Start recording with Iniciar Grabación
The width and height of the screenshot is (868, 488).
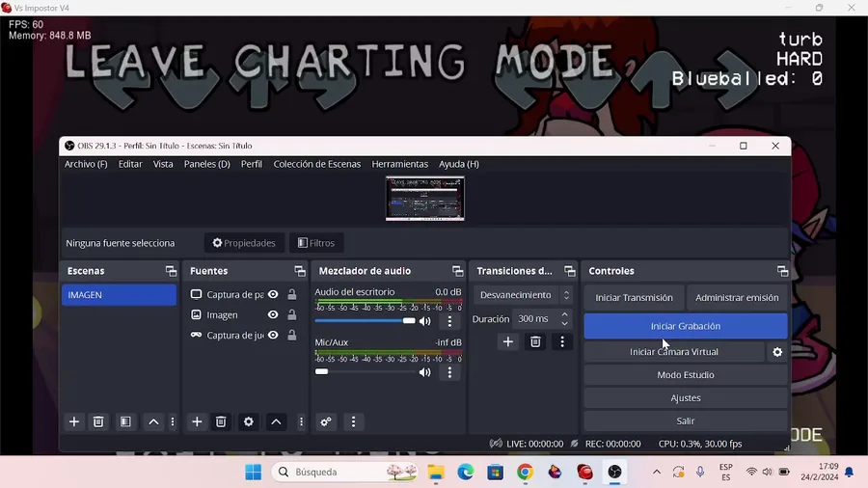click(686, 326)
